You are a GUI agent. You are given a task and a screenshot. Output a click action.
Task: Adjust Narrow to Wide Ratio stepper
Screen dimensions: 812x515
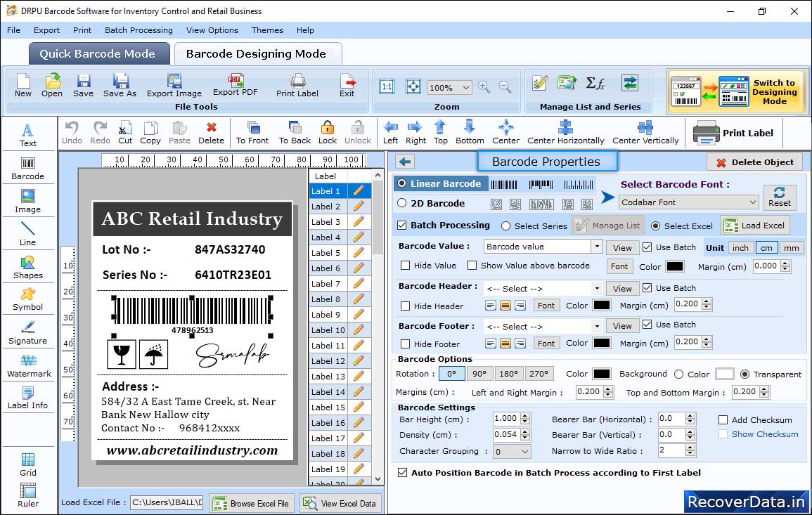coord(690,451)
